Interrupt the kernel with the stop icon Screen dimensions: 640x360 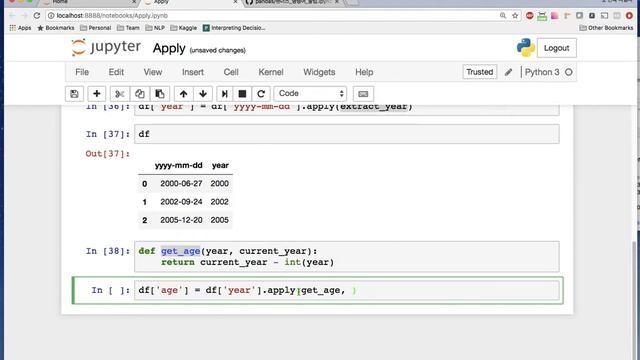242,94
